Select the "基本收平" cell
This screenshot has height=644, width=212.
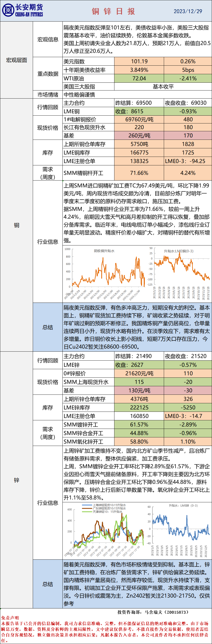point(163,86)
